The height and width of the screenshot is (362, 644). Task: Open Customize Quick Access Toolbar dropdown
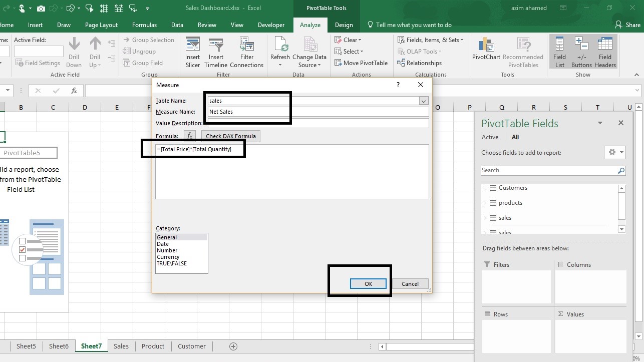pyautogui.click(x=147, y=9)
